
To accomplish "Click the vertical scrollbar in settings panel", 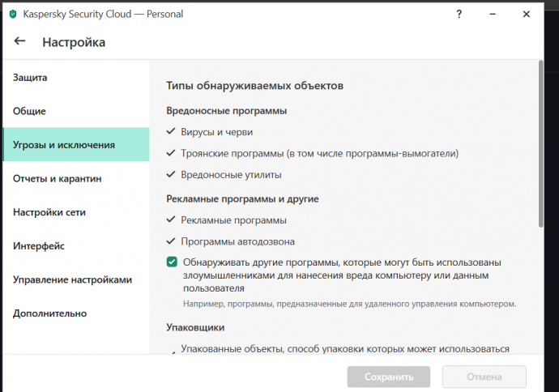I will pyautogui.click(x=540, y=146).
